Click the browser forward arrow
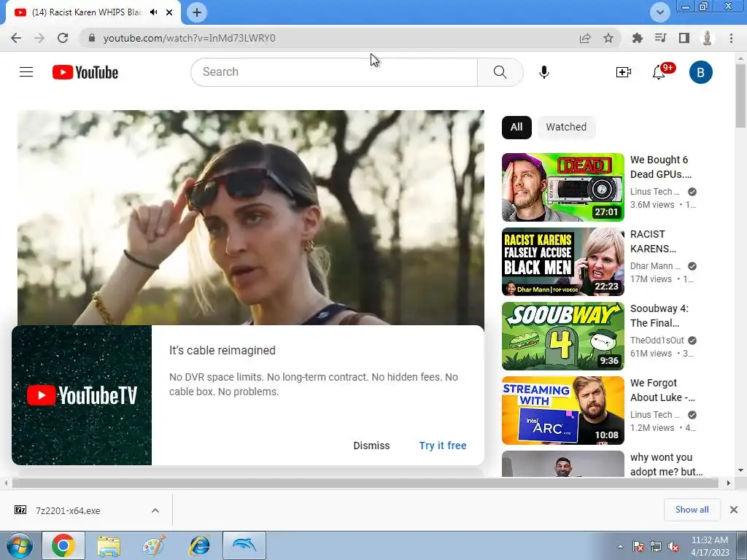 point(39,38)
